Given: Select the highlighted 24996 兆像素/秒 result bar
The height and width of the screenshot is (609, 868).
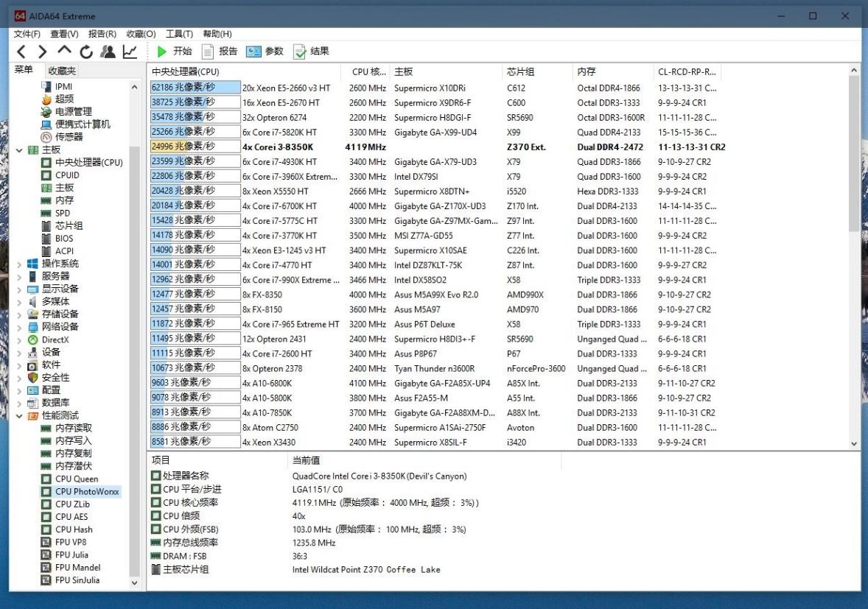Looking at the screenshot, I should coord(195,147).
